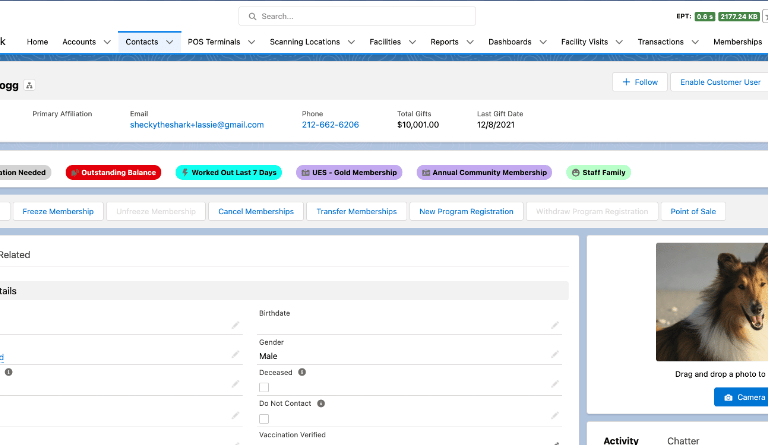
Task: Click Enable Customer User button
Action: (x=720, y=82)
